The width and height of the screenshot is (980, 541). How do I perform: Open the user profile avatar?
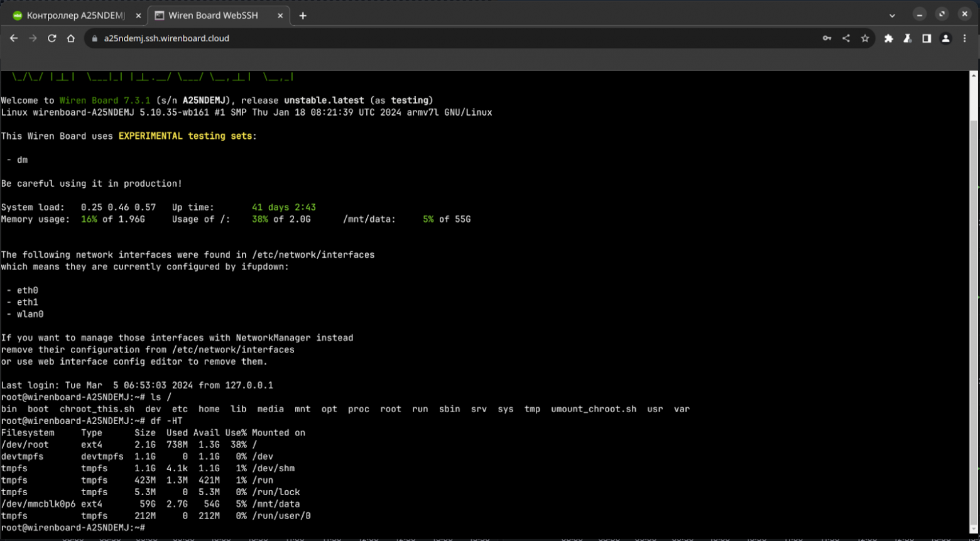tap(945, 38)
